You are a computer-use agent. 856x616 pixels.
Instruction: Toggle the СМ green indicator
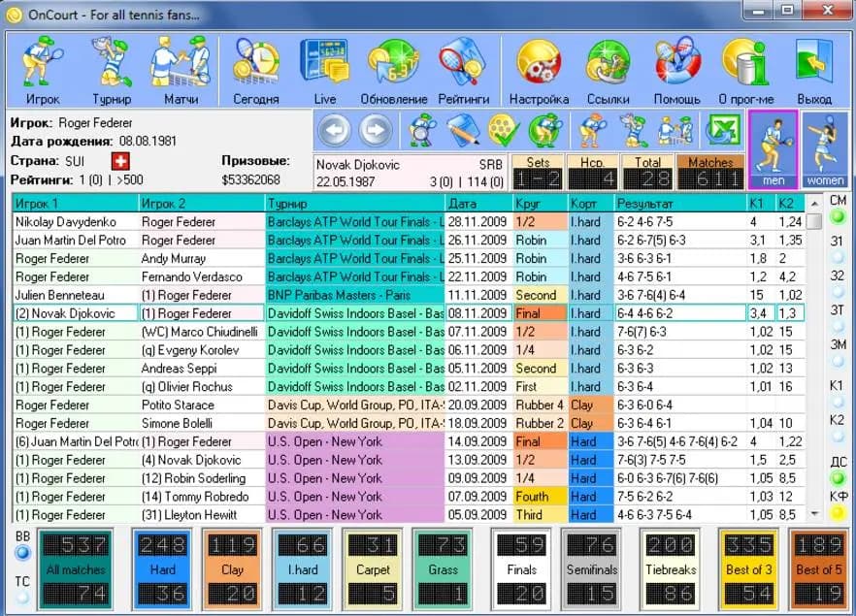(x=837, y=217)
